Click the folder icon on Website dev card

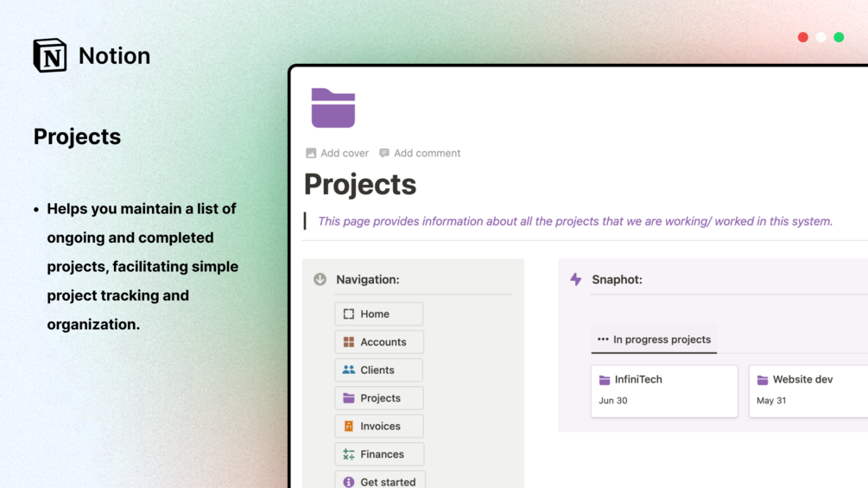(x=763, y=380)
